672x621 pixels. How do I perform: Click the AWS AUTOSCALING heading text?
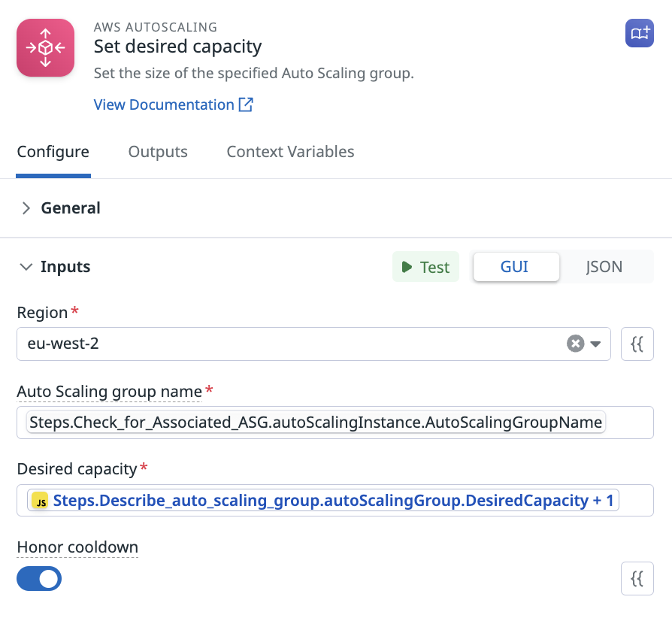pos(155,27)
